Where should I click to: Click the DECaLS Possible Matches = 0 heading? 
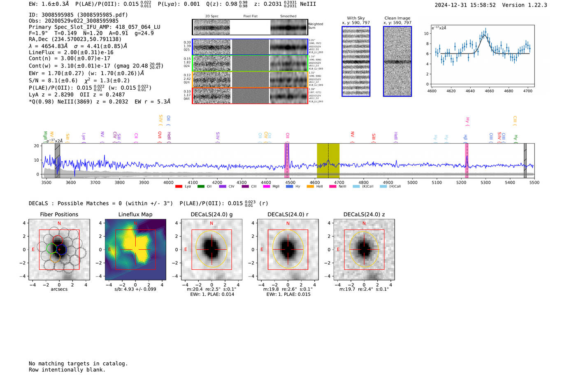click(x=101, y=204)
